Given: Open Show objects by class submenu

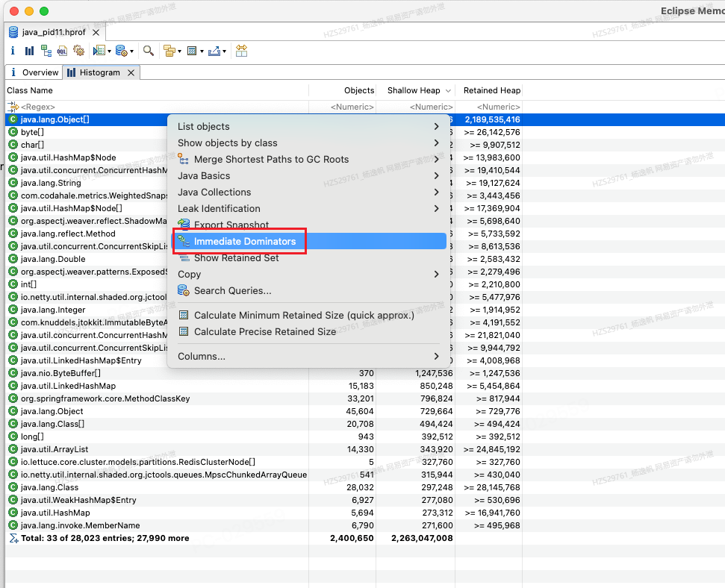Looking at the screenshot, I should point(308,143).
